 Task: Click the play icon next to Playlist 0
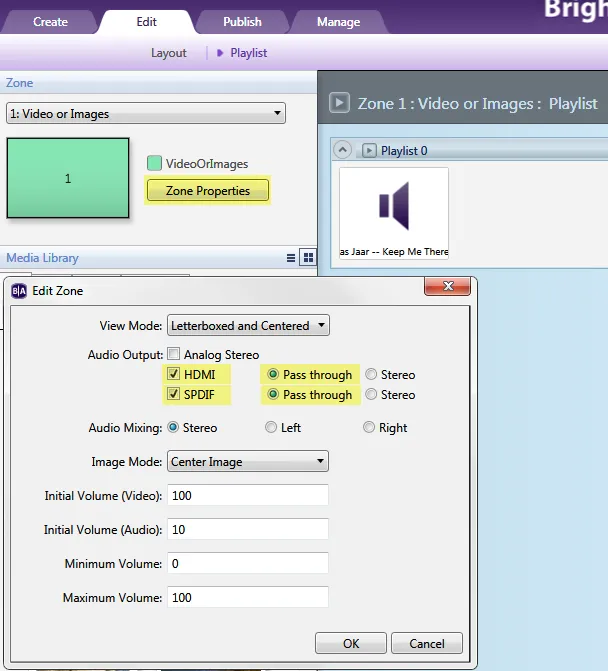pos(369,151)
